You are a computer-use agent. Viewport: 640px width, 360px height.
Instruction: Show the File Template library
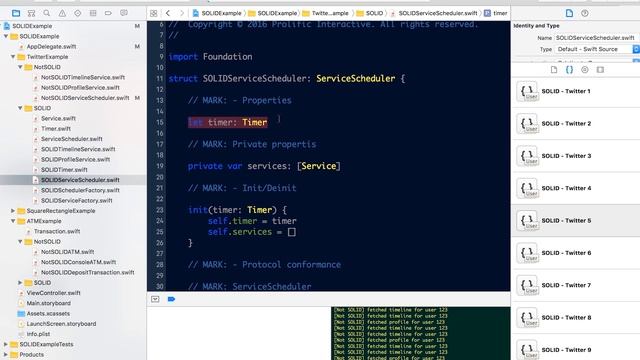554,70
